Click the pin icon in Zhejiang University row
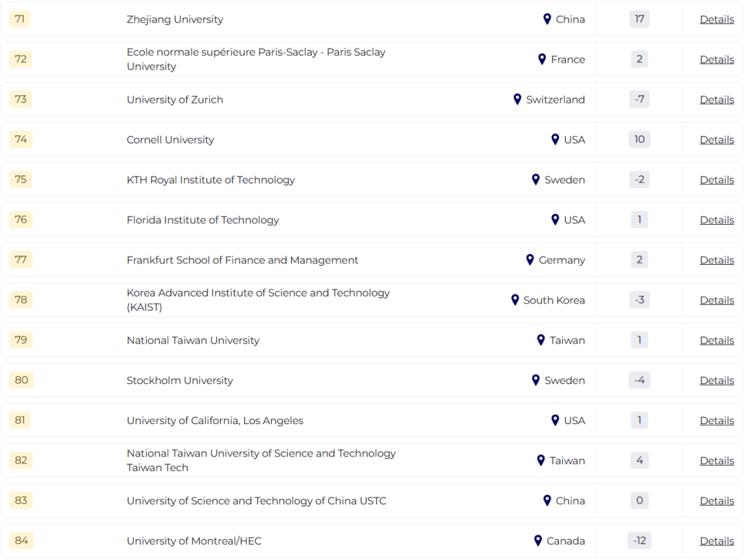 tap(547, 19)
